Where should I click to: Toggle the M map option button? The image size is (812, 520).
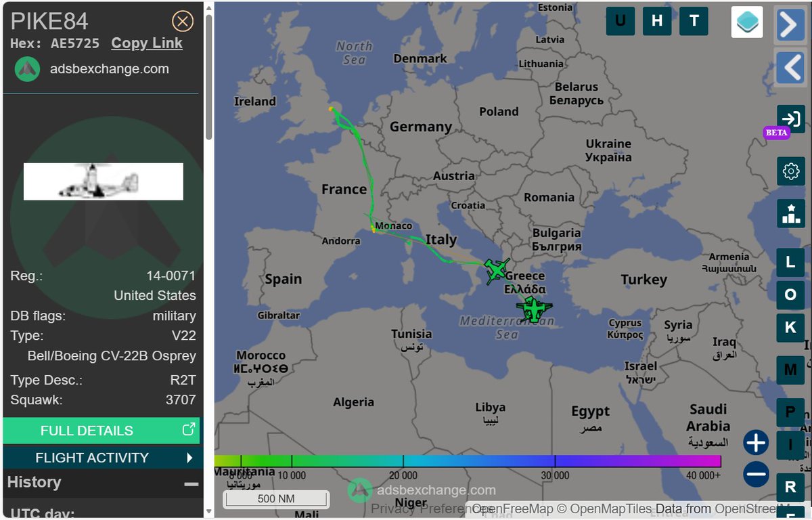tap(790, 370)
